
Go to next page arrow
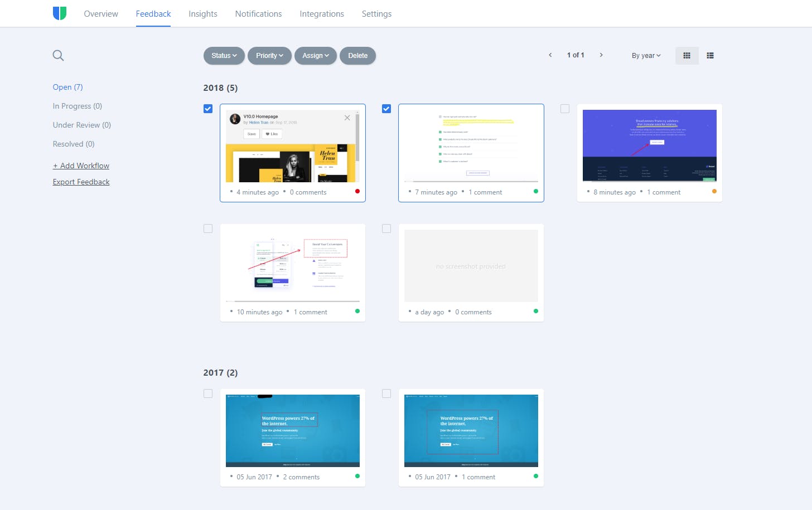click(x=601, y=55)
